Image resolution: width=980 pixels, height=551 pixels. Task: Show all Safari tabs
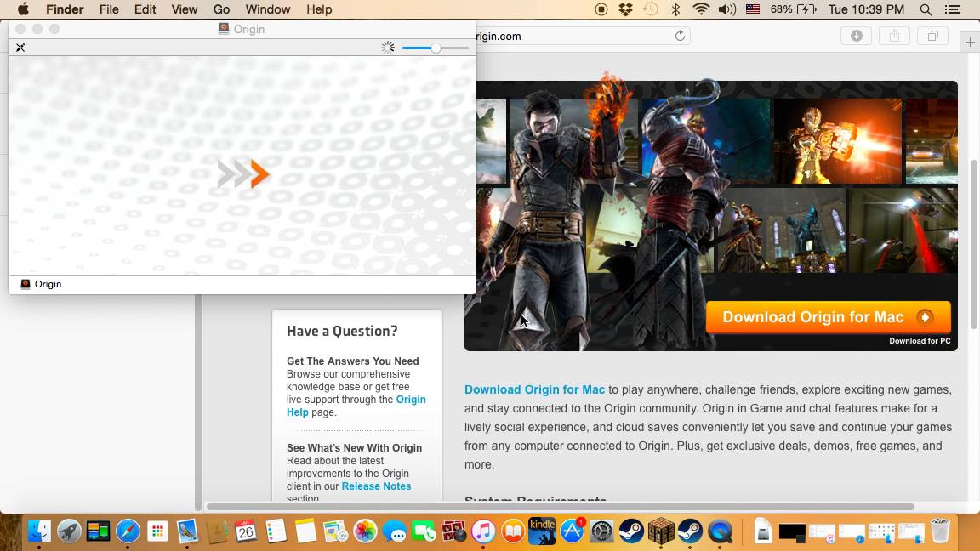[932, 37]
